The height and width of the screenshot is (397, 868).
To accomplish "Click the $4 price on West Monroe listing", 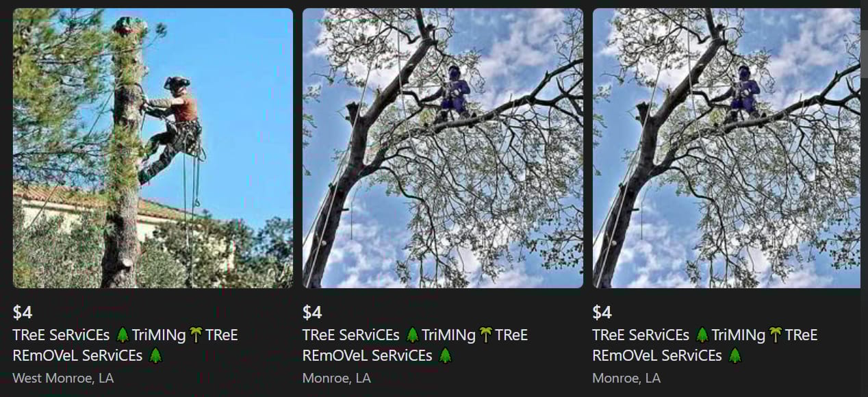I will (23, 313).
